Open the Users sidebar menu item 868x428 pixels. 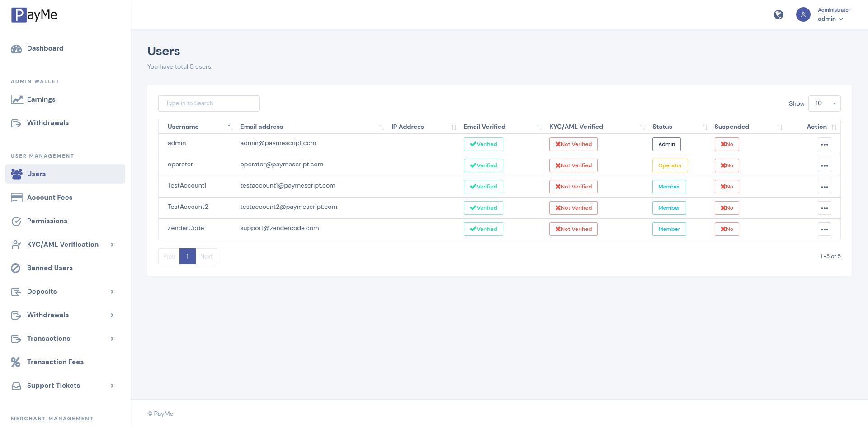(36, 174)
